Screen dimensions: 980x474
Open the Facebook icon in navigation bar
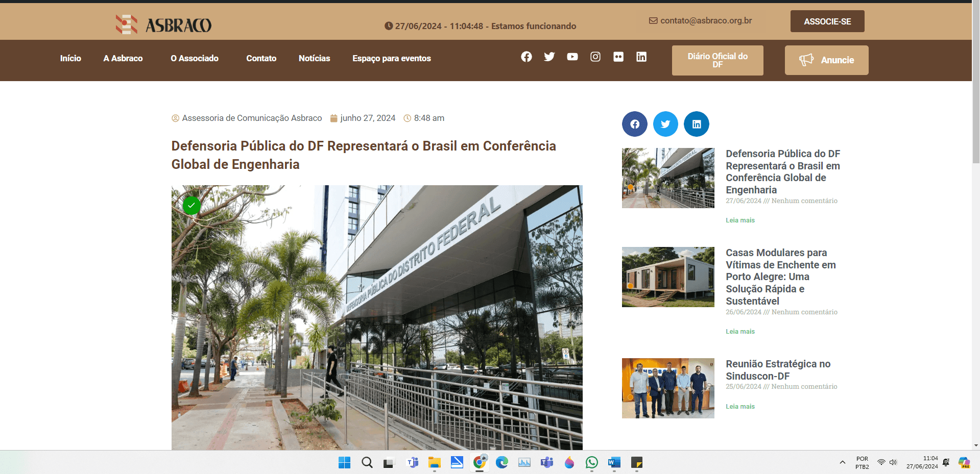(x=527, y=57)
